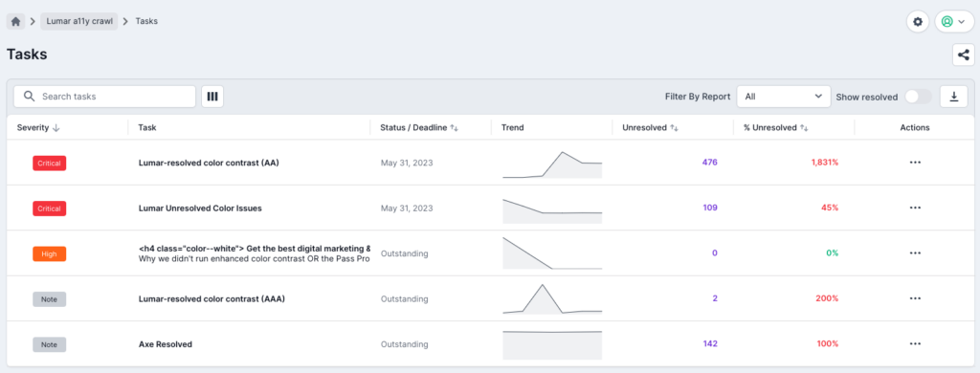
Task: Click the unresolved count 476
Action: (x=709, y=163)
